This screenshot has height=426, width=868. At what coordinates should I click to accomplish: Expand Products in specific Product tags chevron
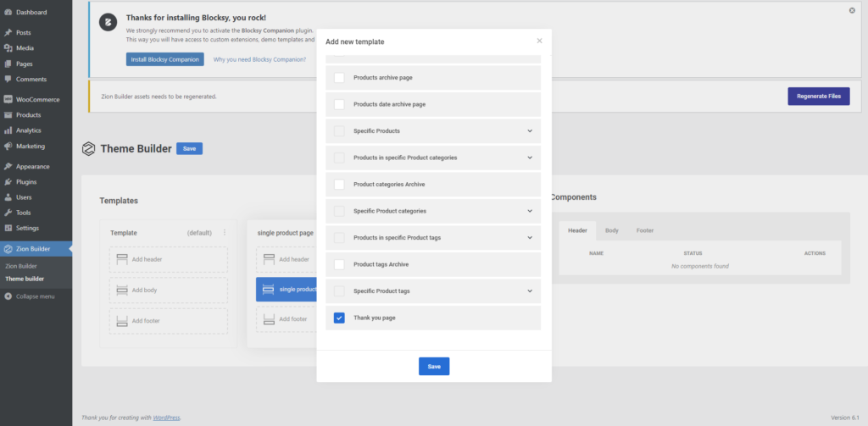(x=530, y=238)
